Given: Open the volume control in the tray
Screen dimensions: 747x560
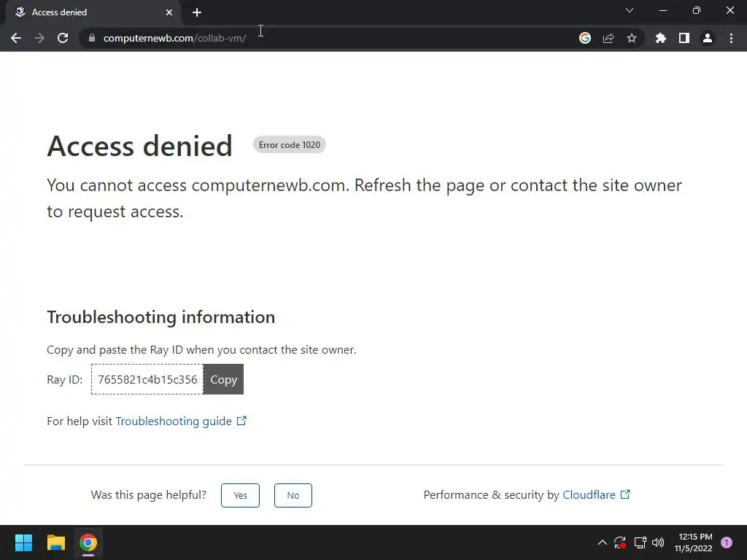Looking at the screenshot, I should click(x=658, y=542).
